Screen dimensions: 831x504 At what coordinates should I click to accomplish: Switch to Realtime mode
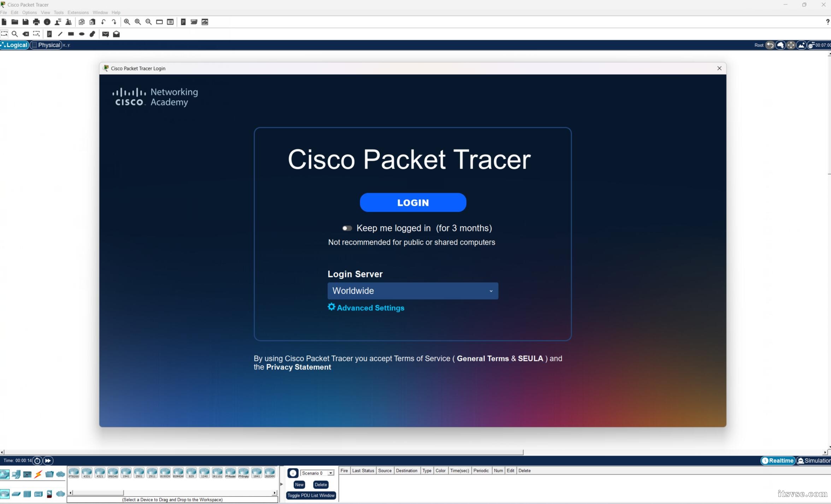tap(778, 461)
